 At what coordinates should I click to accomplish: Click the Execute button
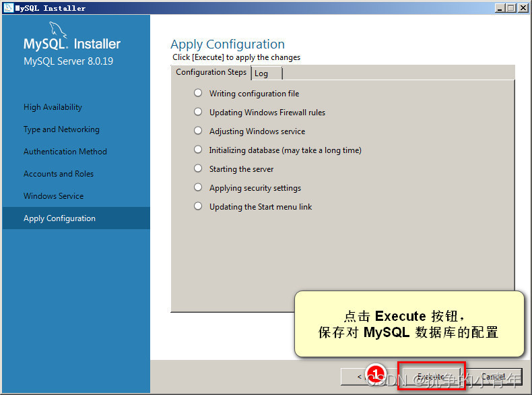click(431, 376)
